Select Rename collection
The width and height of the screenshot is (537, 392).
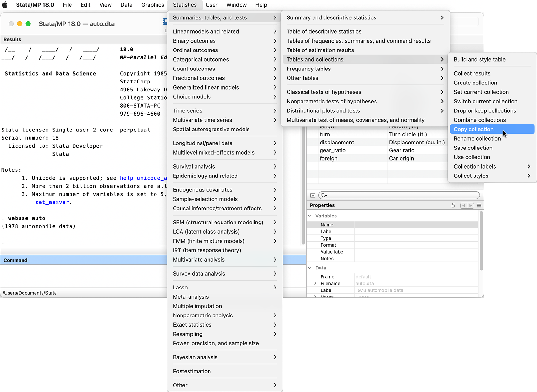pyautogui.click(x=492, y=139)
